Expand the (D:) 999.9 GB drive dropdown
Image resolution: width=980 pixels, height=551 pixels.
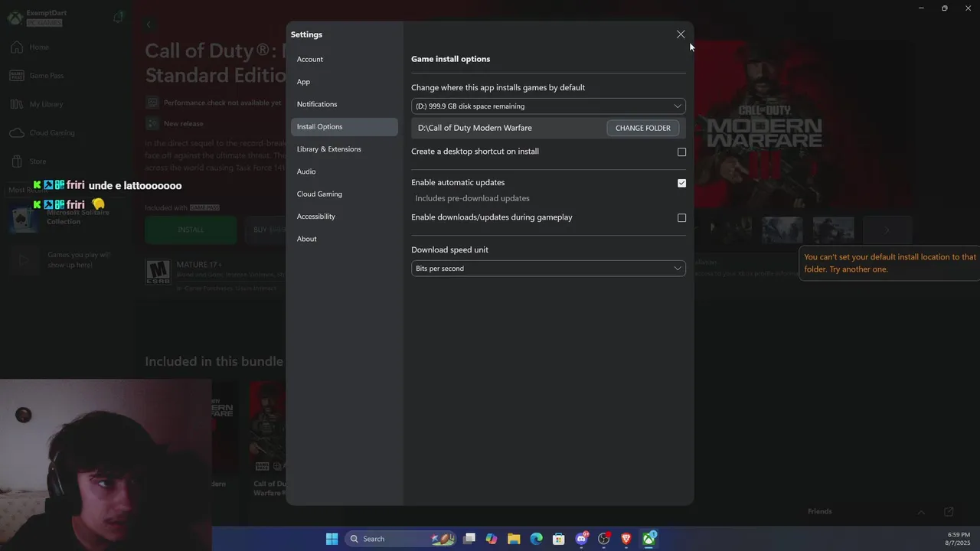pos(548,106)
